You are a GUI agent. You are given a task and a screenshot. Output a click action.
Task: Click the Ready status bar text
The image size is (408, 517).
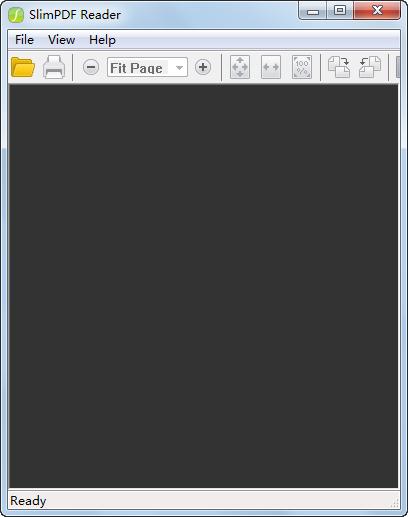[28, 501]
